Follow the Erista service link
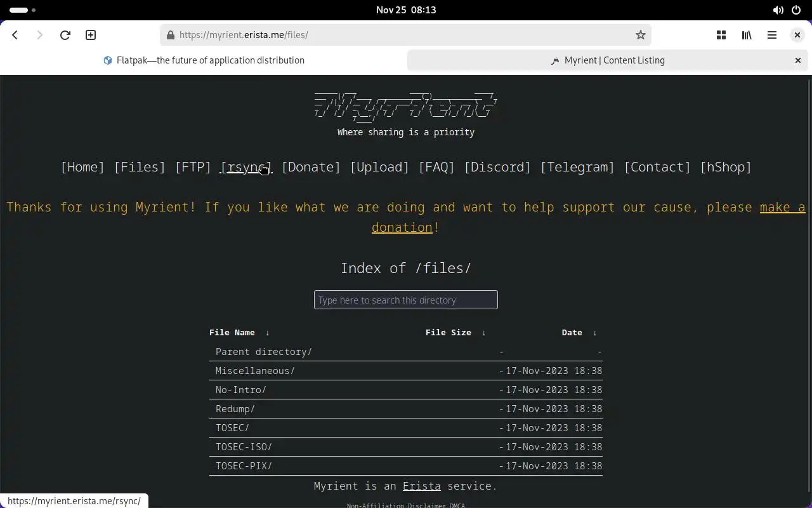Image resolution: width=812 pixels, height=508 pixels. point(422,486)
